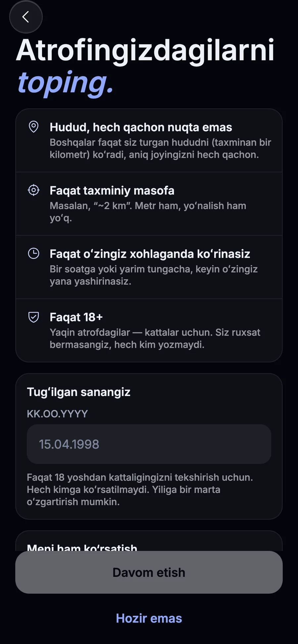The image size is (298, 644).
Task: Click the "Tug'ilgan sanangiz" heading
Action: 78,392
